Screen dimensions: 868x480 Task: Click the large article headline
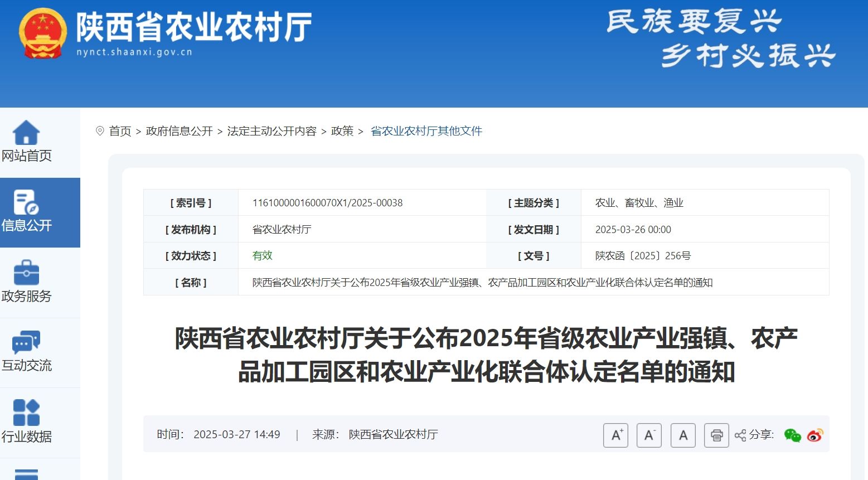[486, 355]
